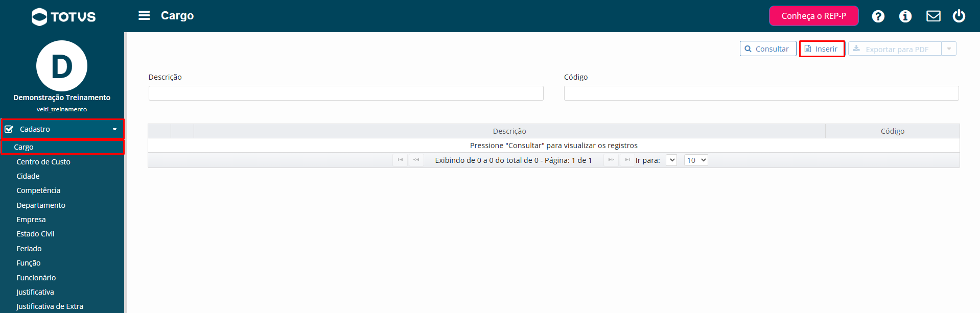Focus the Código input field
The width and height of the screenshot is (980, 313).
pos(761,93)
